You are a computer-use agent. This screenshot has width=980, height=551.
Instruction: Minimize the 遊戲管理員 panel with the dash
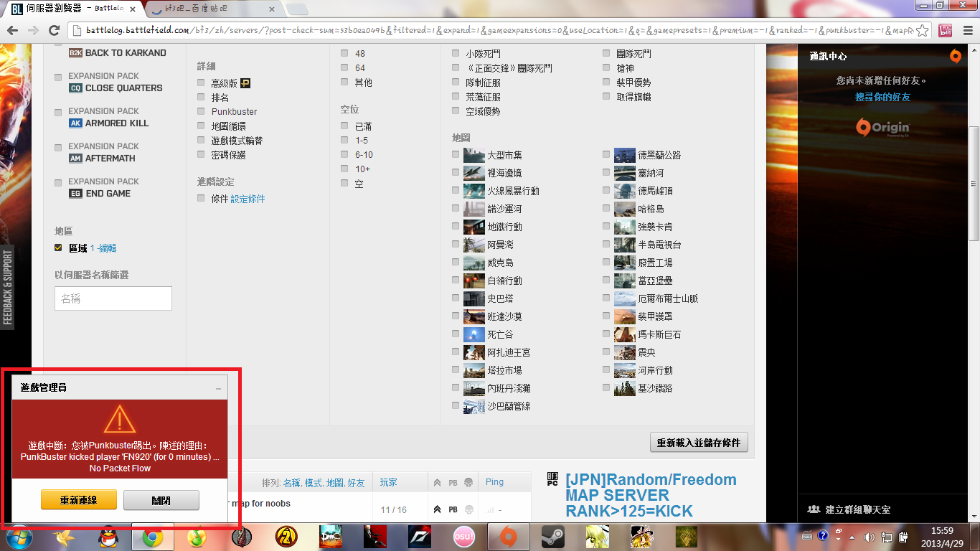point(219,388)
